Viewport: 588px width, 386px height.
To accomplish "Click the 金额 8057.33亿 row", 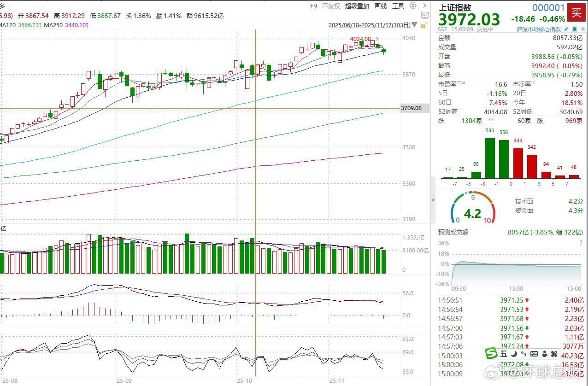I will (x=511, y=38).
